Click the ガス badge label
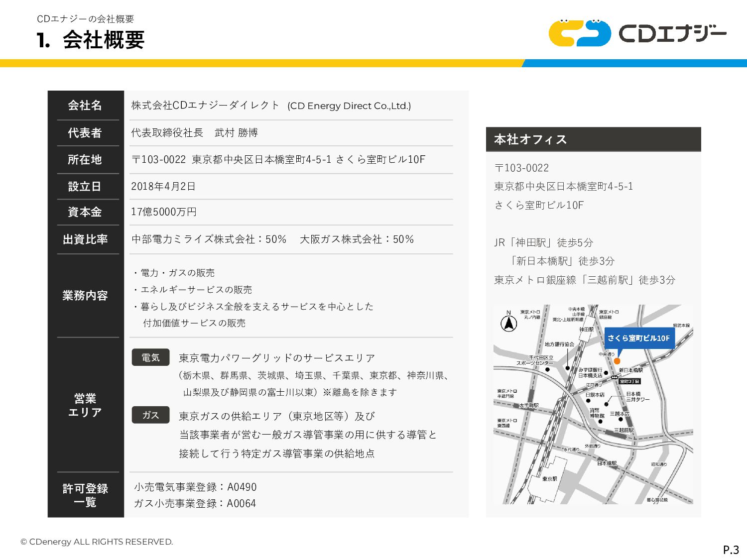This screenshot has height=560, width=747. [150, 415]
